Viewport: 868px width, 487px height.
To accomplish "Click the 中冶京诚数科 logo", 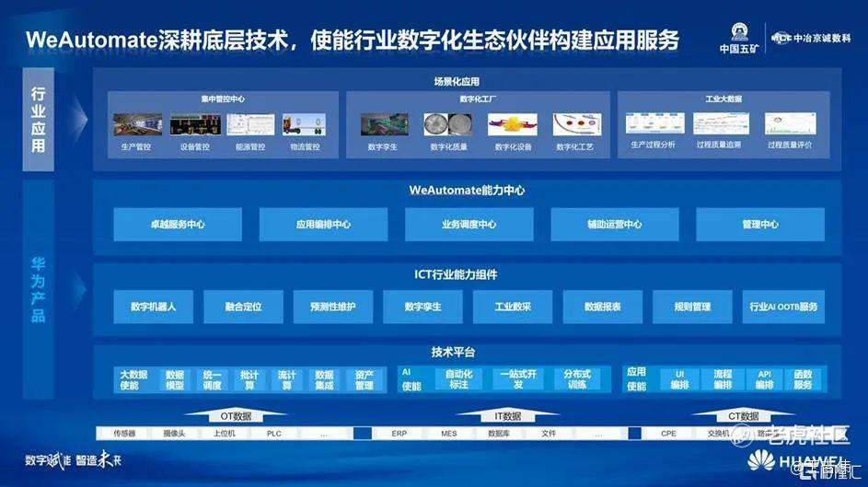I will coord(811,38).
